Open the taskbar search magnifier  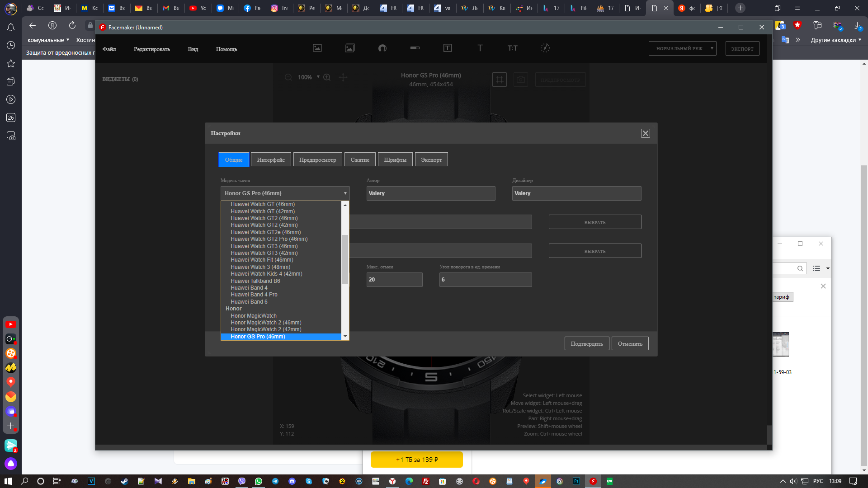tap(24, 481)
